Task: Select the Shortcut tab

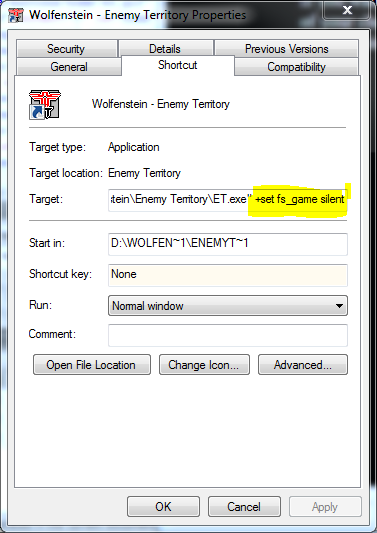Action: pos(178,65)
